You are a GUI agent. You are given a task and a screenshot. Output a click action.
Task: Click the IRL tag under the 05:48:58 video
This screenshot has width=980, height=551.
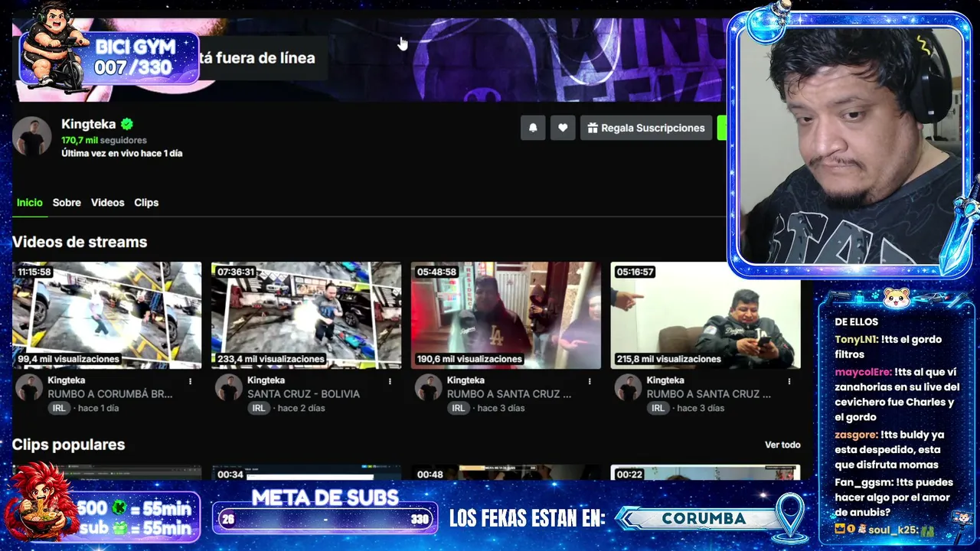458,409
